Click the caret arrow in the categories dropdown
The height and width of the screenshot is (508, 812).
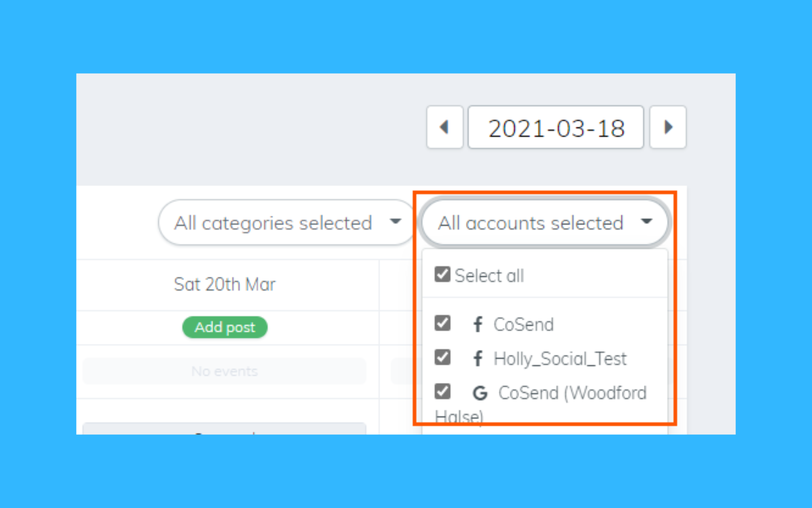[395, 221]
